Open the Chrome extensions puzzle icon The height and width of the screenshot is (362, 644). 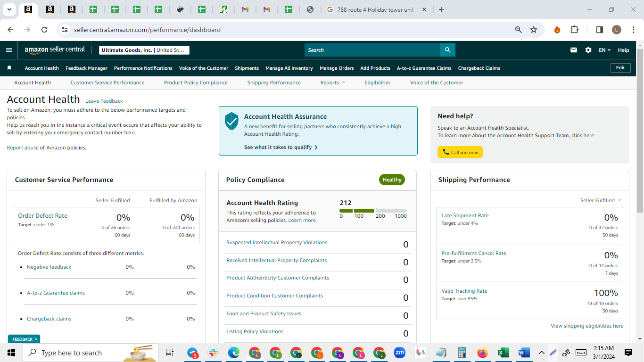pyautogui.click(x=574, y=30)
